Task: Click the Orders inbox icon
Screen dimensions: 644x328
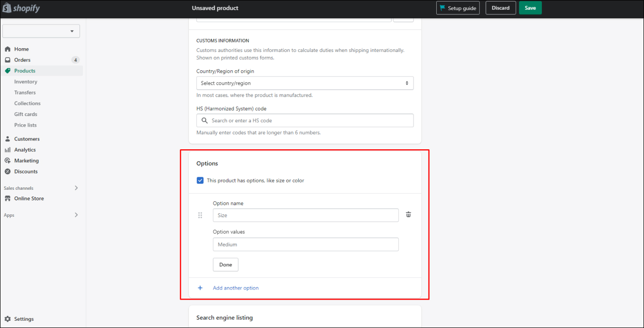Action: [8, 60]
